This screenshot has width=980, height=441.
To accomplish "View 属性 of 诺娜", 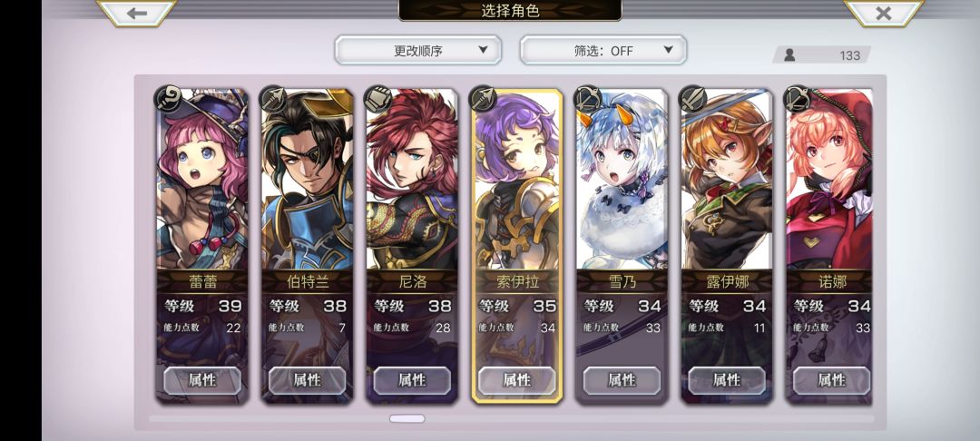I will coord(831,380).
